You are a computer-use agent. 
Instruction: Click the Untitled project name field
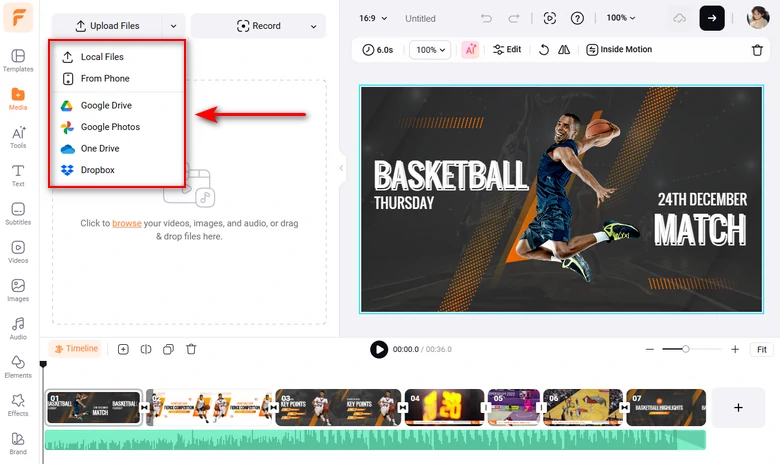(x=420, y=18)
